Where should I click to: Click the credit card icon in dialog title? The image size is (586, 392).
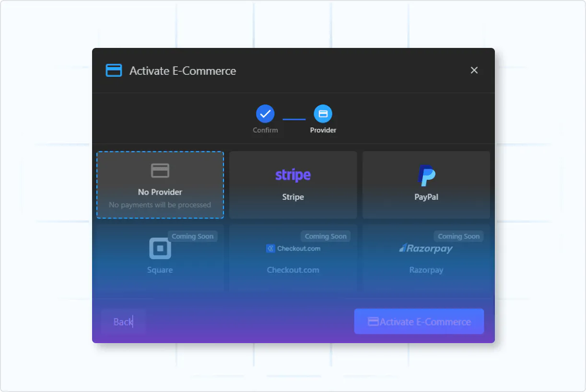(114, 70)
